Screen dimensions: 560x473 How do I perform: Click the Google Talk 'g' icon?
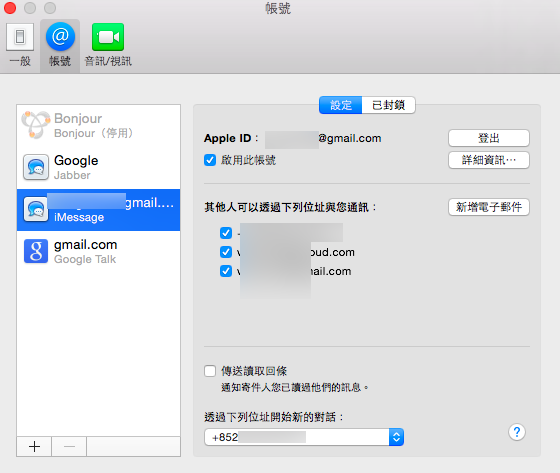tap(36, 251)
